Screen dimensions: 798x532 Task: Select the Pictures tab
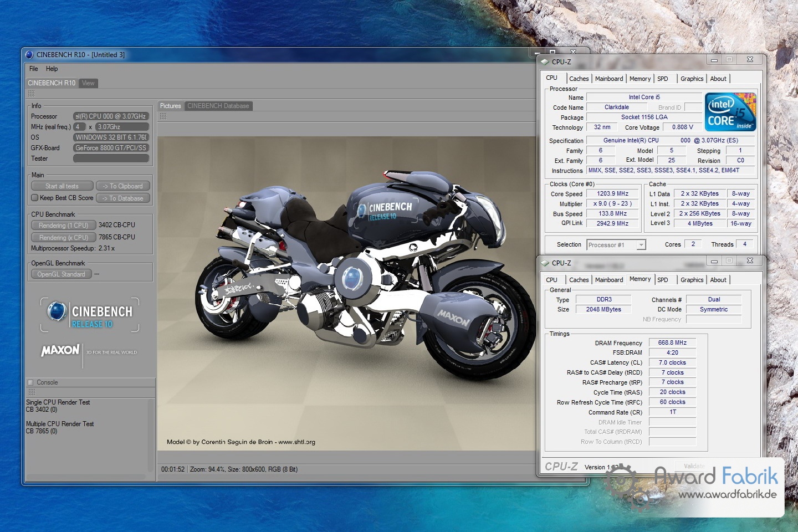pos(171,106)
